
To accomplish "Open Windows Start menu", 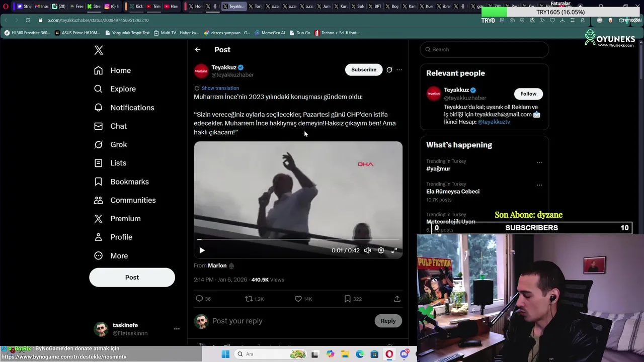I will [225, 354].
